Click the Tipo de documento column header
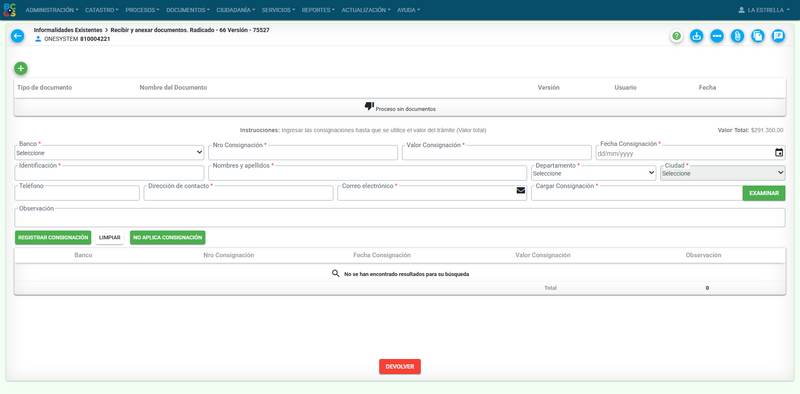800x394 pixels. [x=45, y=88]
